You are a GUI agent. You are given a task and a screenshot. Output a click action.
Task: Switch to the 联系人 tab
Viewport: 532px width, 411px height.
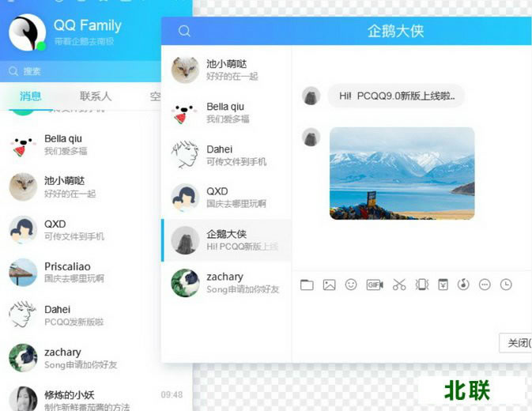(x=96, y=96)
